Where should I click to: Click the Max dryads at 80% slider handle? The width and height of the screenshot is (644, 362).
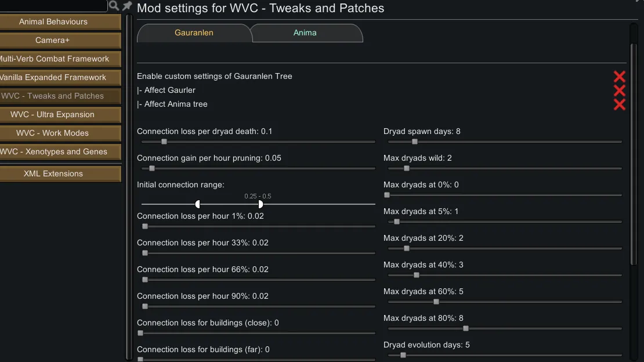465,328
